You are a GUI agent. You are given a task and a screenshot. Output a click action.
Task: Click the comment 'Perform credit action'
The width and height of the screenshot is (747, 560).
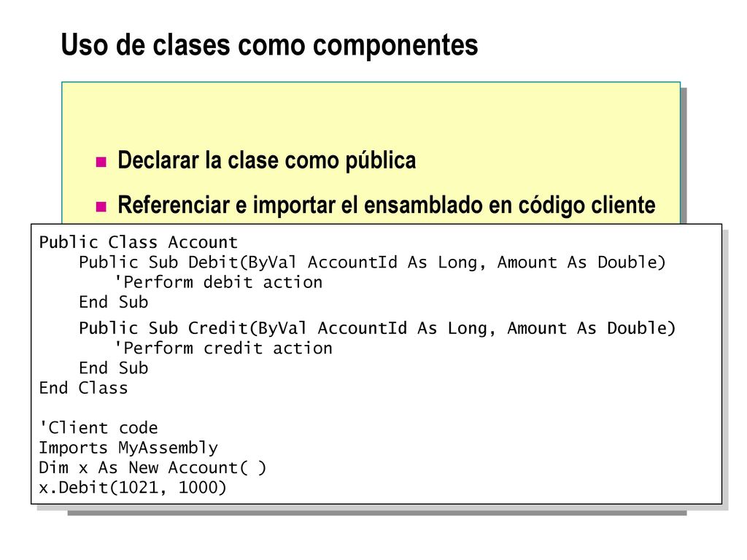(x=223, y=348)
